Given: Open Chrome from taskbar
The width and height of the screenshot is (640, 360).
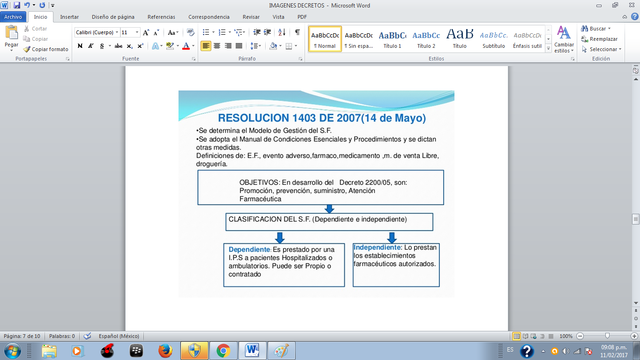Looking at the screenshot, I should (x=223, y=351).
